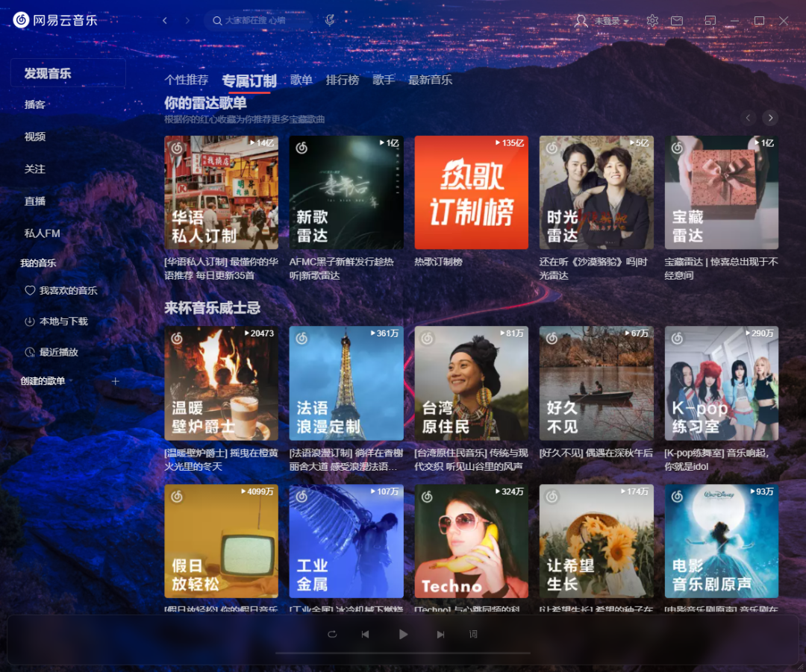Skip to the previous track

coord(365,634)
